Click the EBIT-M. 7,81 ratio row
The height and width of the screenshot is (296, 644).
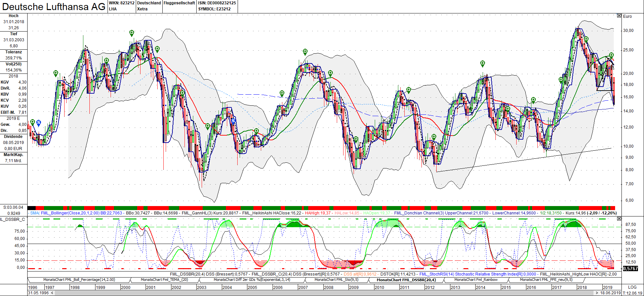coord(13,112)
